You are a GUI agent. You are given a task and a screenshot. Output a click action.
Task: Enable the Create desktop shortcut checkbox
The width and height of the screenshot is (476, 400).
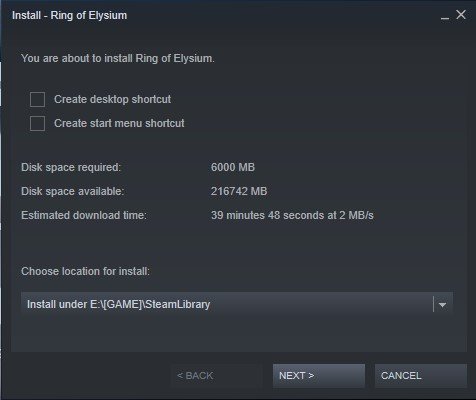click(x=37, y=99)
